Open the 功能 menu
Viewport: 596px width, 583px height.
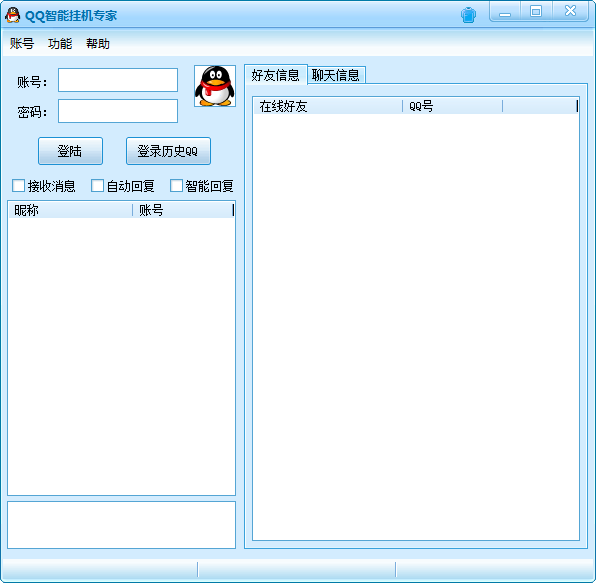click(60, 43)
